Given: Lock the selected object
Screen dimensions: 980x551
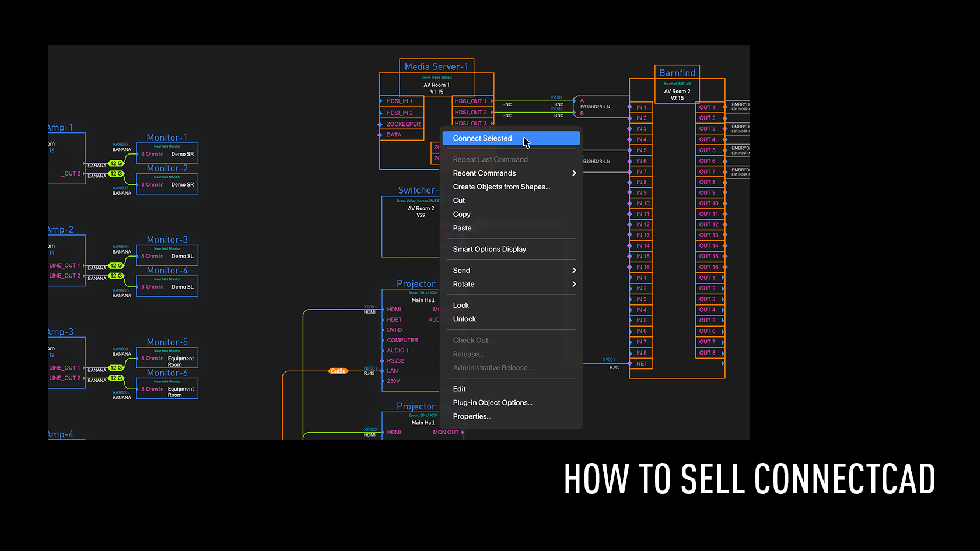Looking at the screenshot, I should click(x=461, y=306).
